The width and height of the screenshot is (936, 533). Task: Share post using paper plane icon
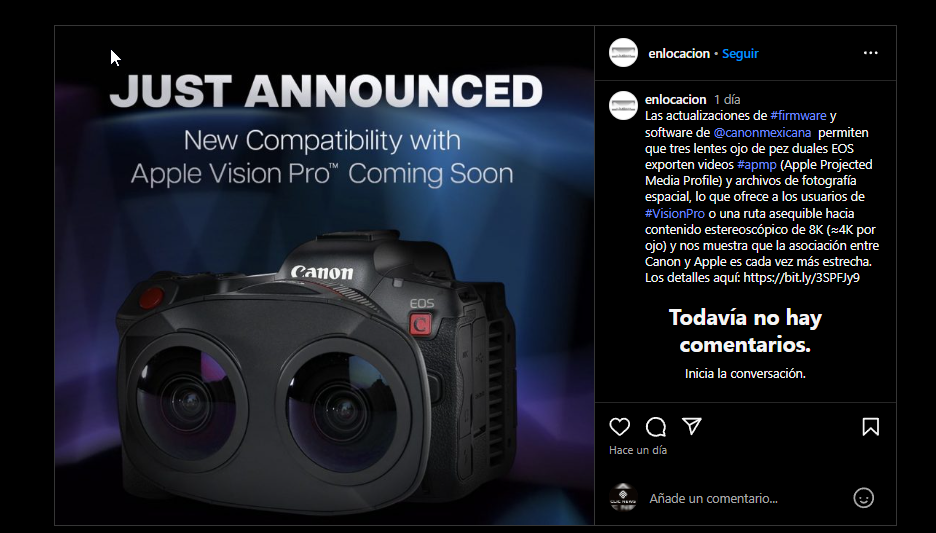click(x=691, y=426)
